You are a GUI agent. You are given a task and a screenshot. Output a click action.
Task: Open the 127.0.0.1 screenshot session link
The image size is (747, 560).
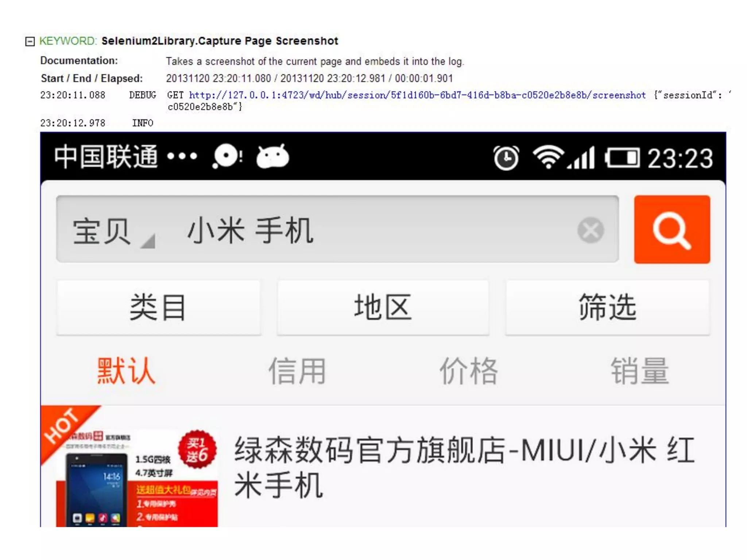[417, 96]
